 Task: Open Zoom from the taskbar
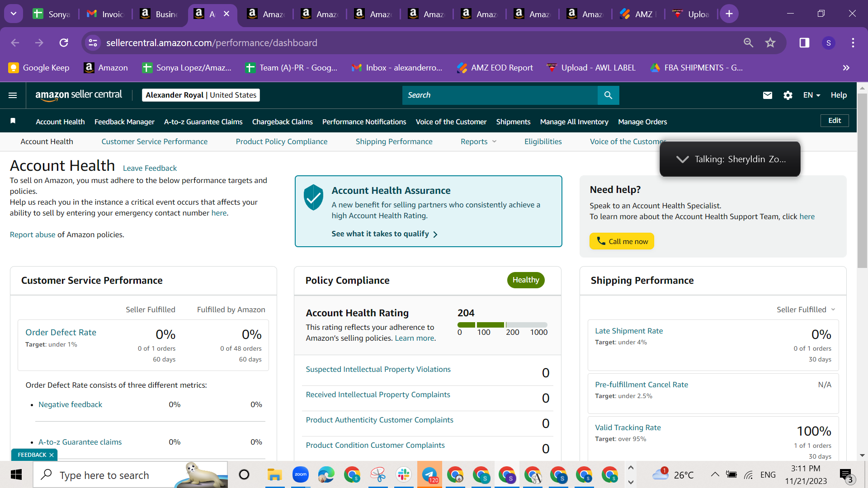[x=300, y=474]
